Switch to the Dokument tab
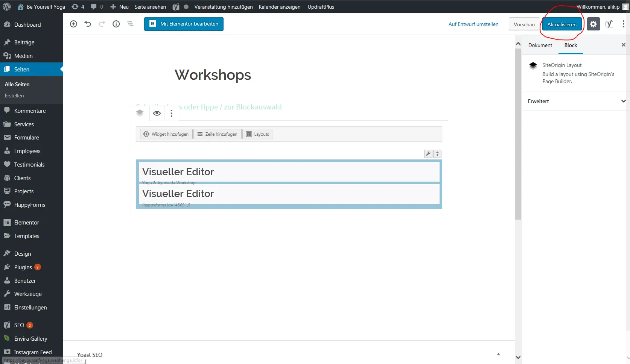 [540, 45]
